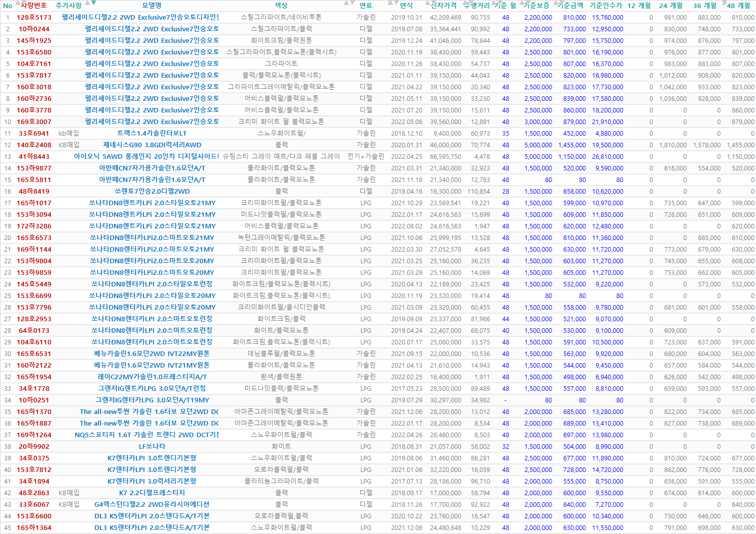
Task: Select plate number 140호2408
Action: 34,145
